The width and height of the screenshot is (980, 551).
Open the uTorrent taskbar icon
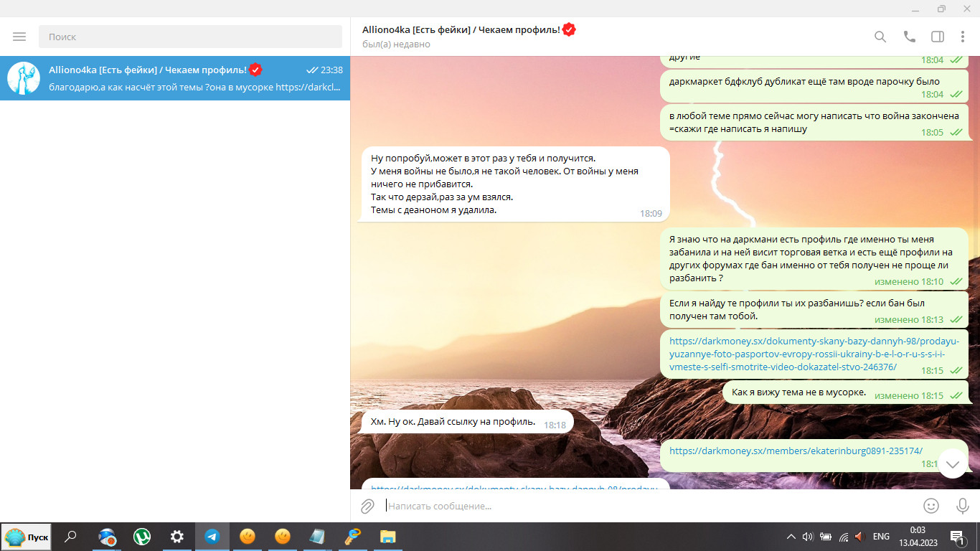(142, 537)
